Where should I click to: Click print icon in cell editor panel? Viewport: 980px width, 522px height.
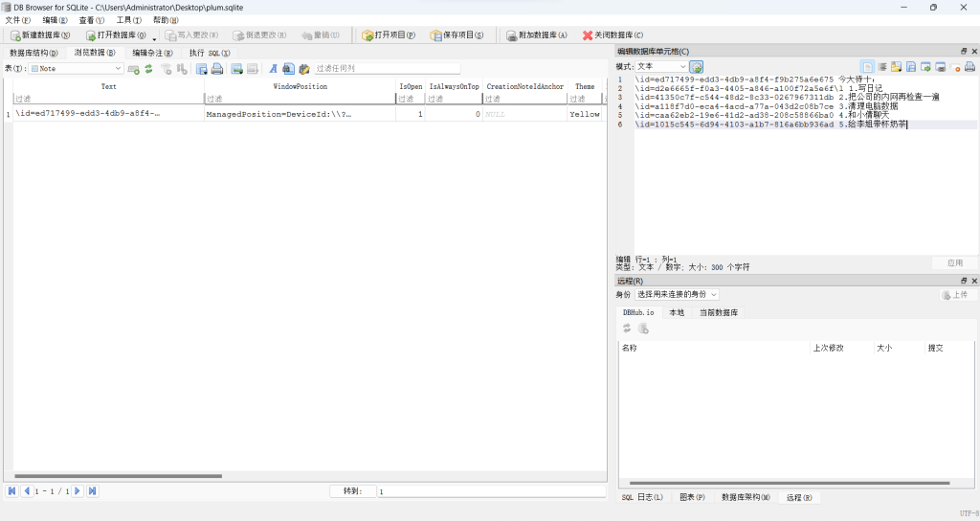click(969, 67)
